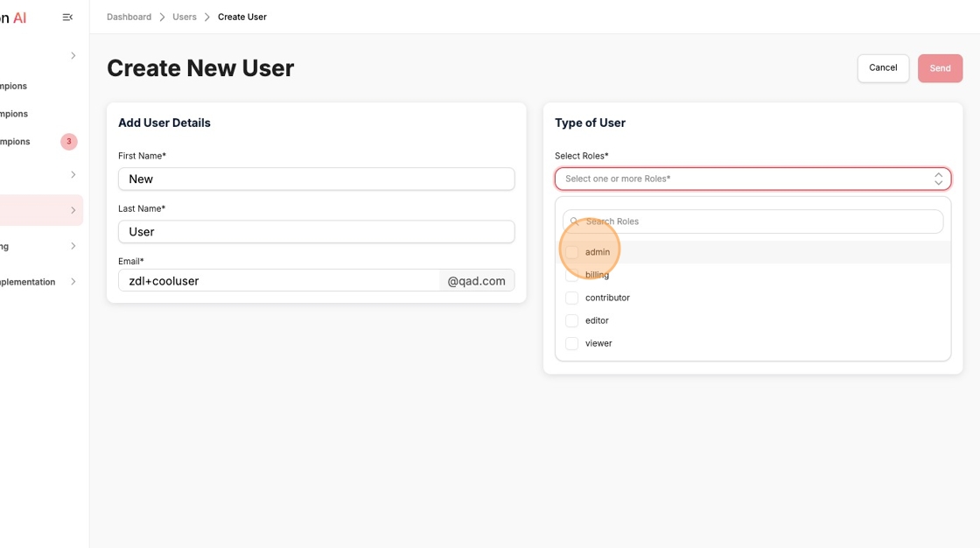Click the Search Roles input
This screenshot has width=980, height=548.
752,221
